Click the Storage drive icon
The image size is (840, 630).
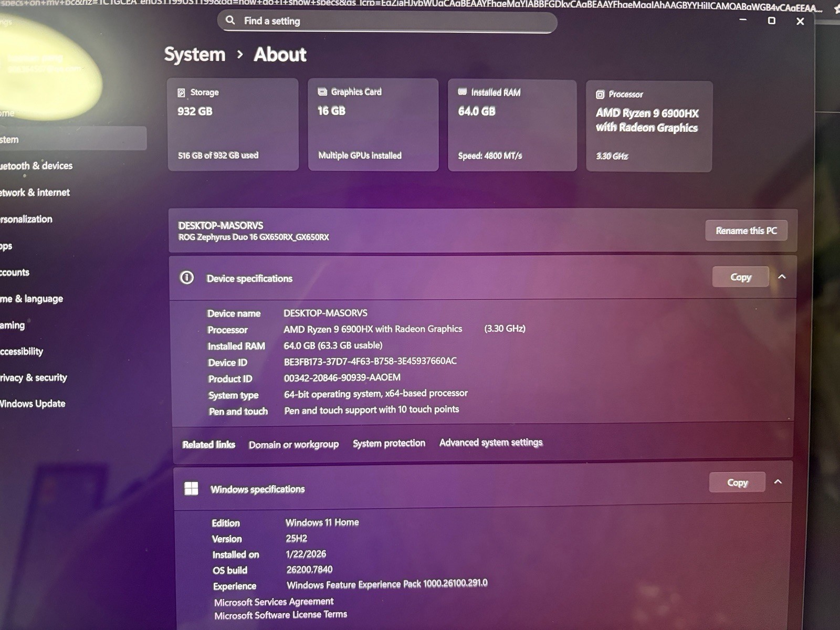181,92
